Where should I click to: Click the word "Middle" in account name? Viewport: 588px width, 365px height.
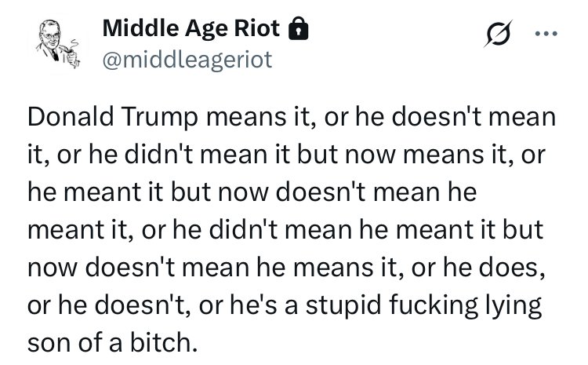click(x=140, y=28)
